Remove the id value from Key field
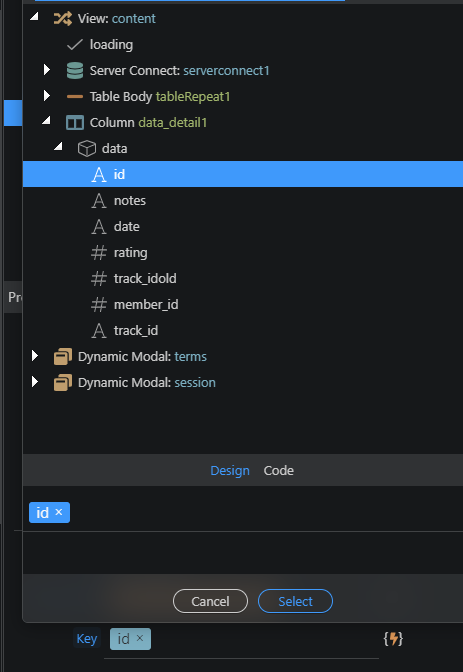The width and height of the screenshot is (463, 672). (x=140, y=638)
